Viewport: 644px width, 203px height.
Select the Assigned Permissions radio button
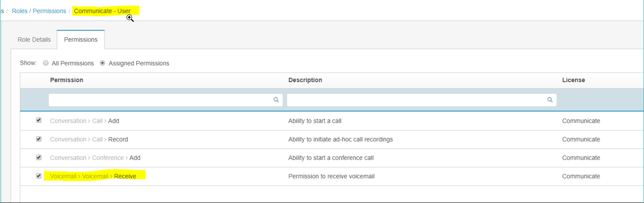point(103,63)
